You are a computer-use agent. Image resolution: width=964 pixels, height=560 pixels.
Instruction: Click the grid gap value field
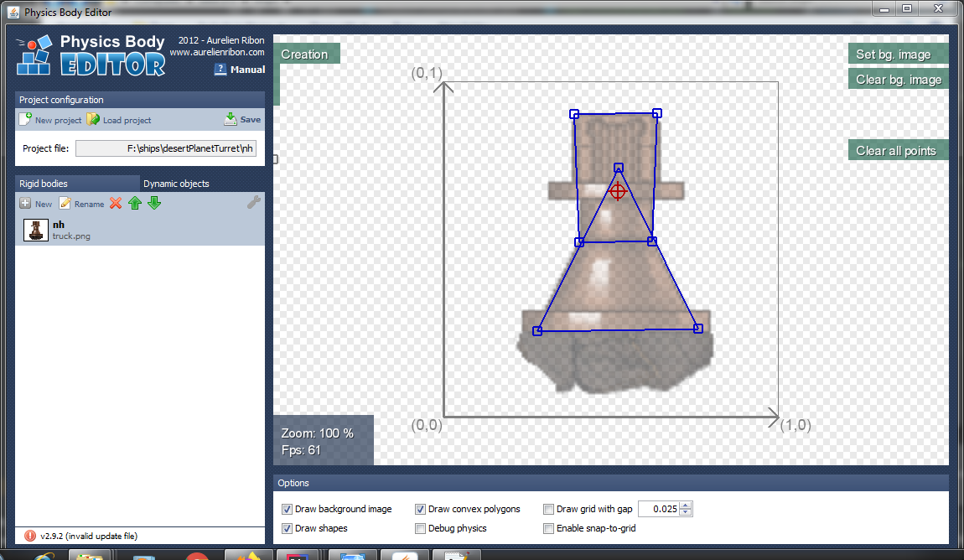tap(658, 509)
